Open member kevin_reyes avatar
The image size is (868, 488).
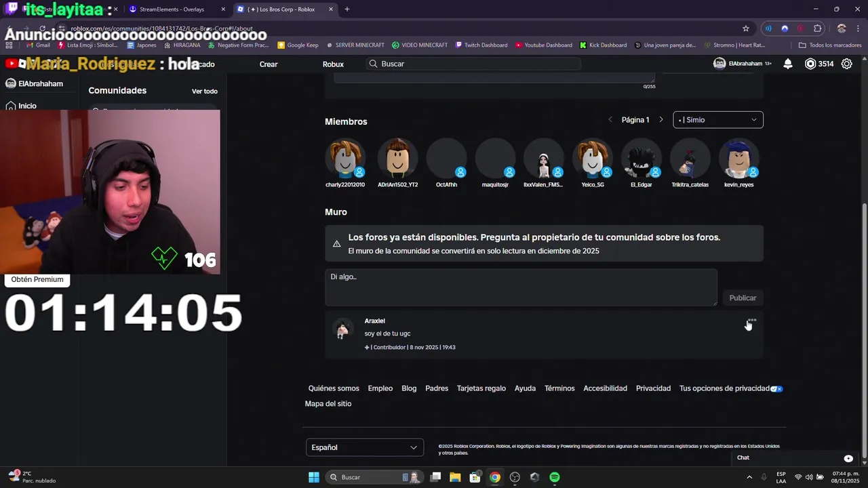(x=738, y=159)
